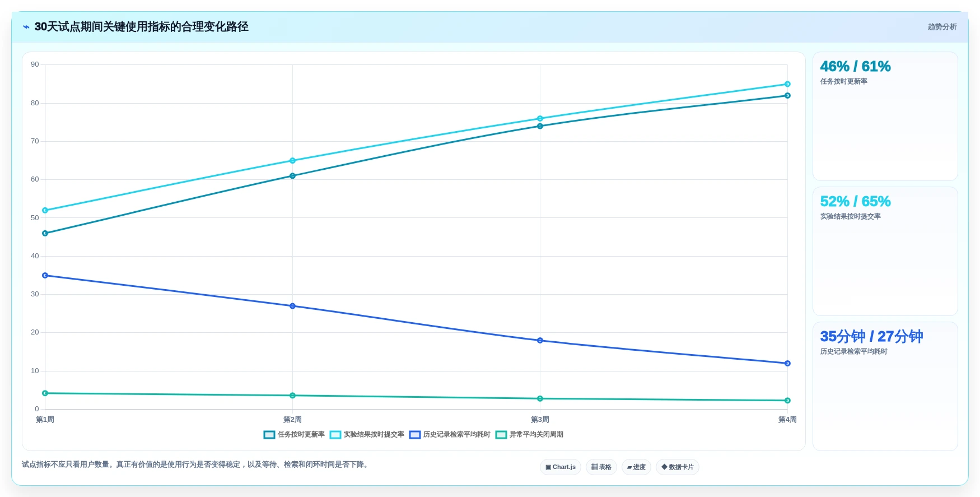The image size is (980, 497).
Task: Open the 52% / 65% 实验结果按时提交率 card
Action: pos(885,252)
